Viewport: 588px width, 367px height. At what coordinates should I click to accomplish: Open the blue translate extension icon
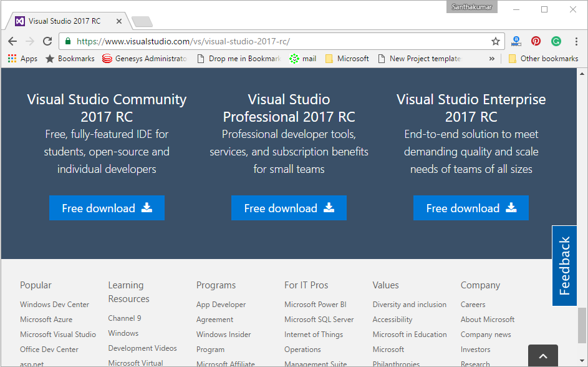point(516,41)
